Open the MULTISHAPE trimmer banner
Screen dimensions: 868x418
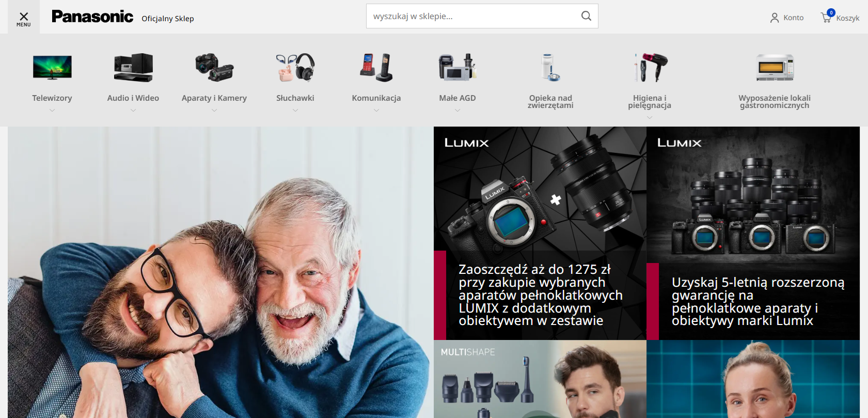540,379
